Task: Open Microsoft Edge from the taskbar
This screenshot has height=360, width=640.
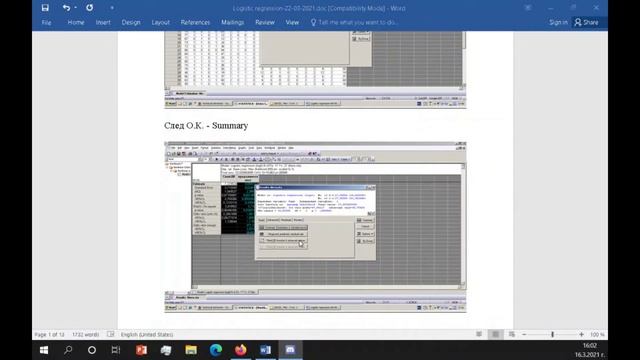Action: click(216, 350)
